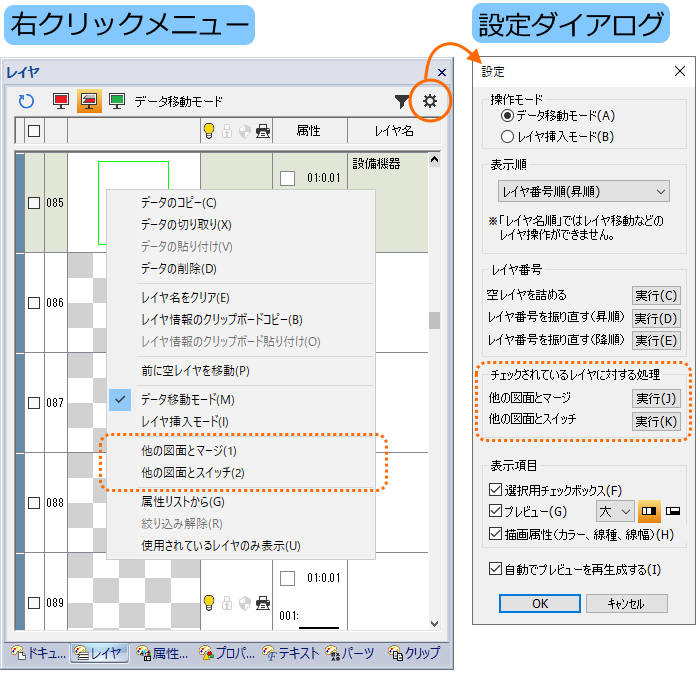Open the settings gear icon
The height and width of the screenshot is (700, 700).
pyautogui.click(x=430, y=101)
